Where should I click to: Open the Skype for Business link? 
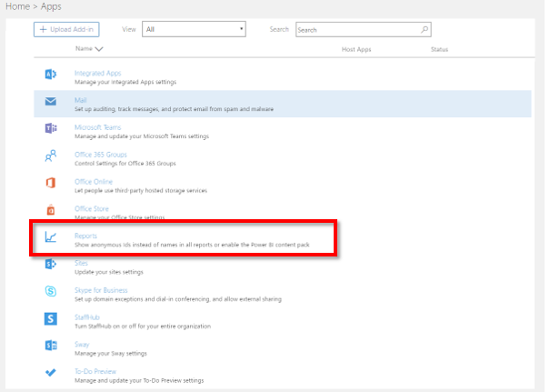(101, 290)
